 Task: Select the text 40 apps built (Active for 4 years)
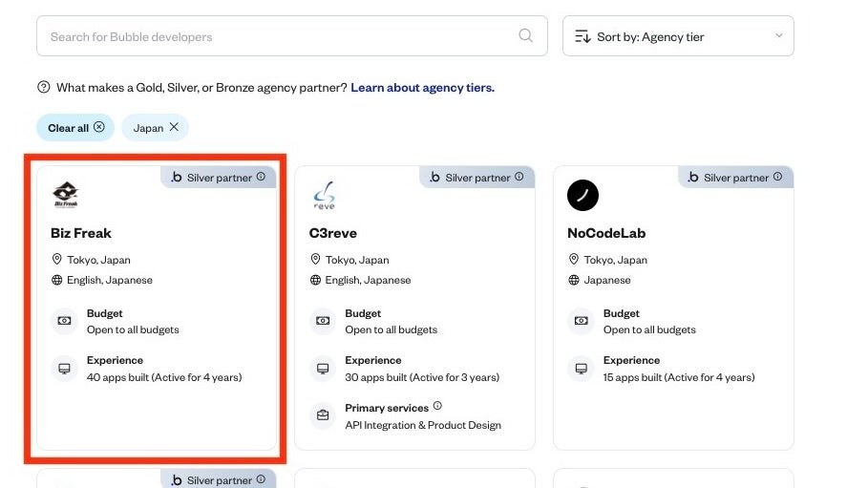click(164, 377)
